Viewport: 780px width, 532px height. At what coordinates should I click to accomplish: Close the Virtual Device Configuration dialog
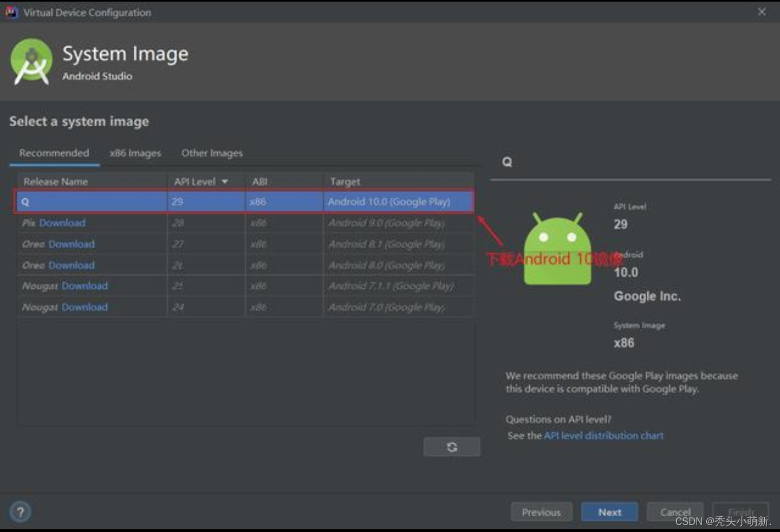pos(762,11)
